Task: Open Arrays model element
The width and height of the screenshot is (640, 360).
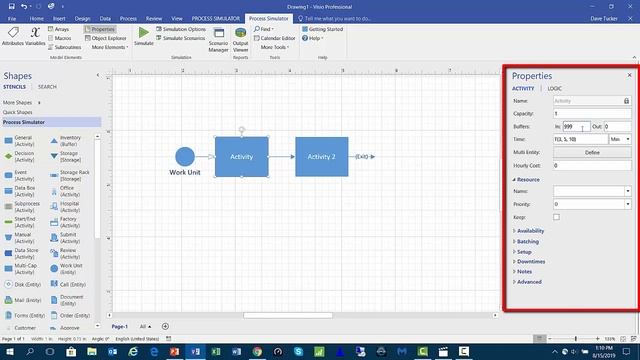Action: point(58,29)
